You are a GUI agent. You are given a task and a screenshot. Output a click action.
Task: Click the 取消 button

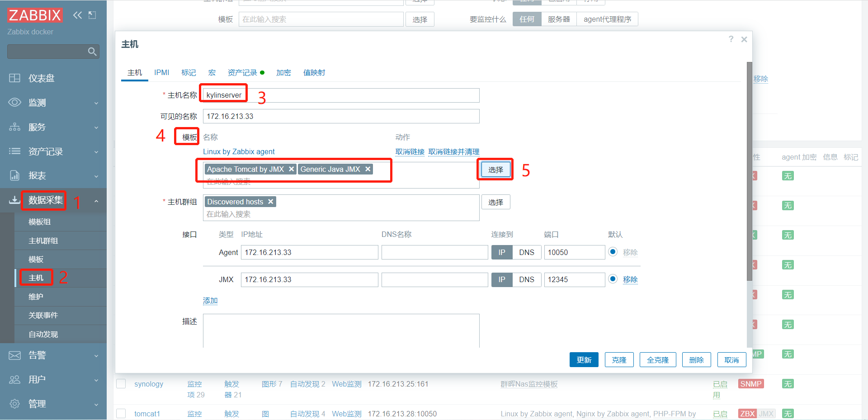(x=732, y=360)
